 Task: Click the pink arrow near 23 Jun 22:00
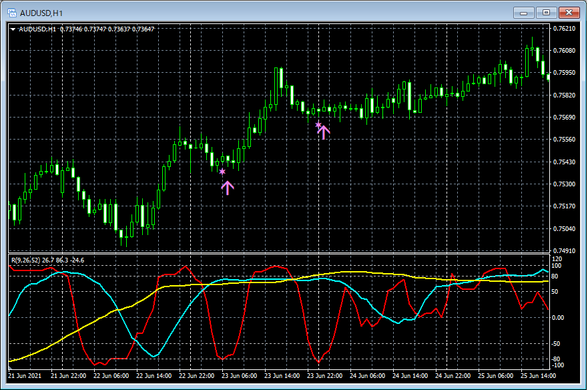324,132
